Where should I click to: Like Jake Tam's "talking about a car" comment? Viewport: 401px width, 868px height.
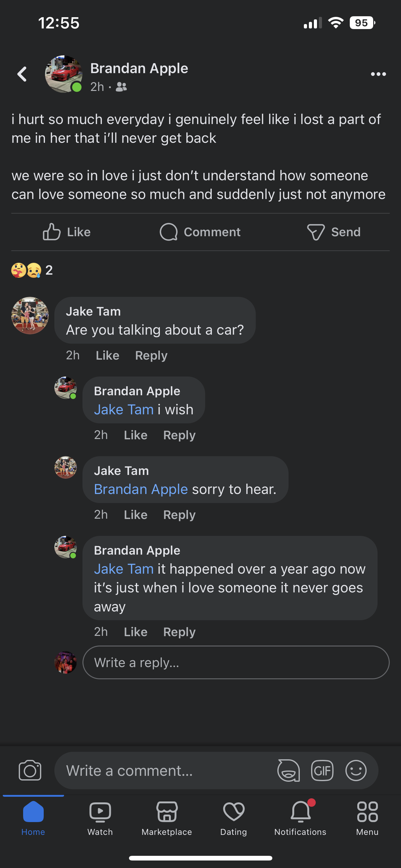(107, 356)
